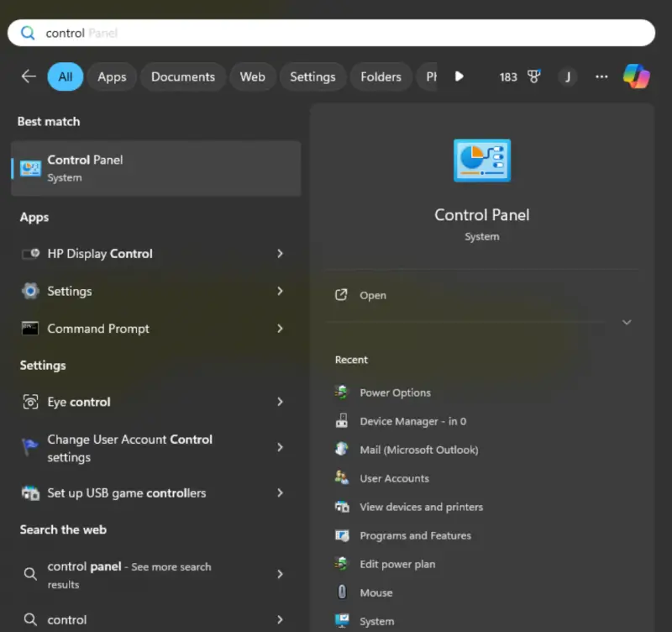Open User Accounts from Recent

coord(395,478)
